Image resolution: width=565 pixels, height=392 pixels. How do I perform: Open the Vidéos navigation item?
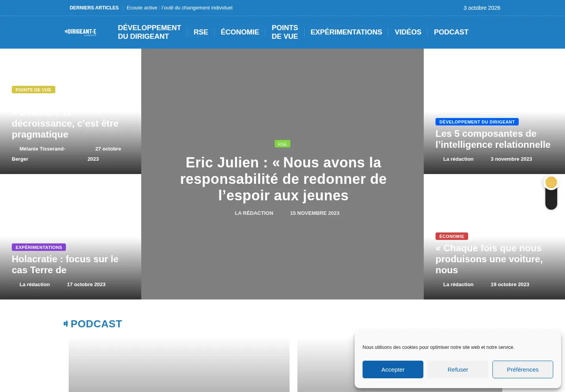[x=408, y=32]
